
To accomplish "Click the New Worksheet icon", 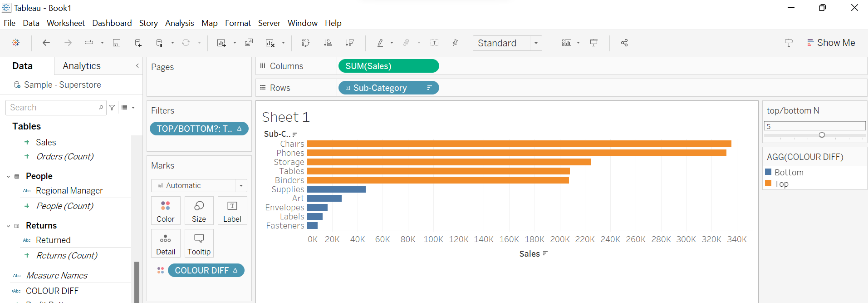I will tap(221, 43).
